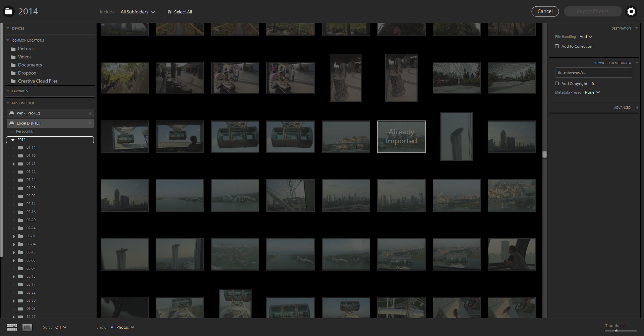Open the File Handling Add dropdown

(586, 37)
